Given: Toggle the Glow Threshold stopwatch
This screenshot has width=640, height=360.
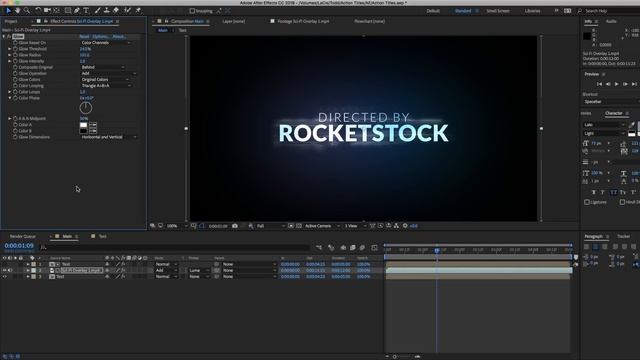Looking at the screenshot, I should pyautogui.click(x=15, y=49).
